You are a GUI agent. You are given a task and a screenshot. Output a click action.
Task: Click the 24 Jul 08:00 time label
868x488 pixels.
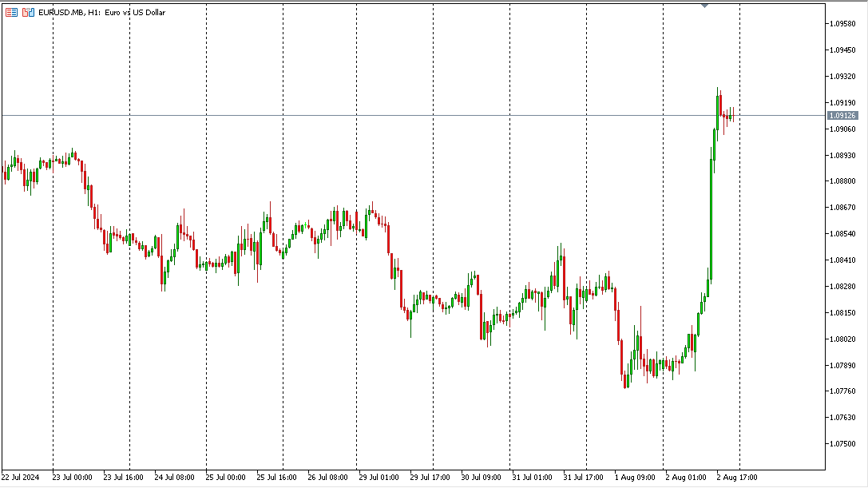coord(174,478)
